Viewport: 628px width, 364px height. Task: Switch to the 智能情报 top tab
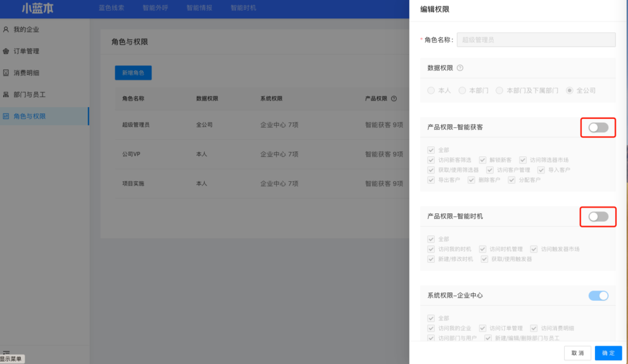tap(198, 9)
